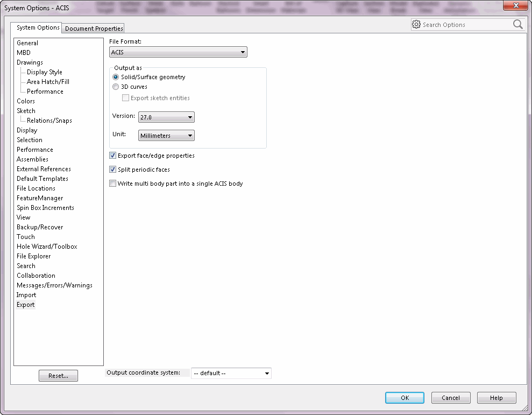Select Selection category
Viewport: 532px width, 415px height.
30,140
